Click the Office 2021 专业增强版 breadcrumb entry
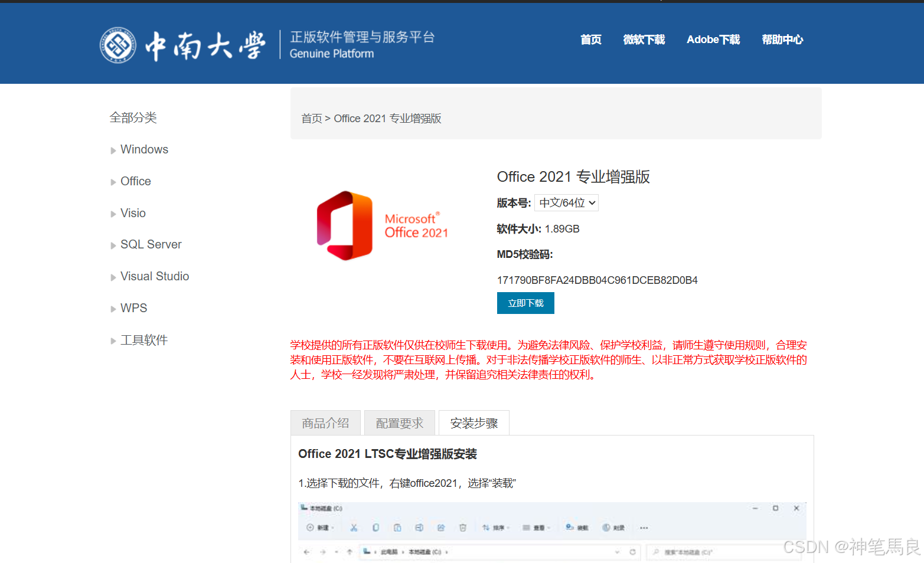 [387, 119]
